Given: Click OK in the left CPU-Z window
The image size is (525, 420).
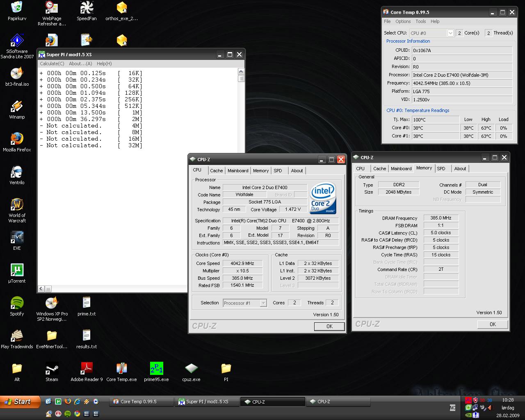Looking at the screenshot, I should [329, 326].
